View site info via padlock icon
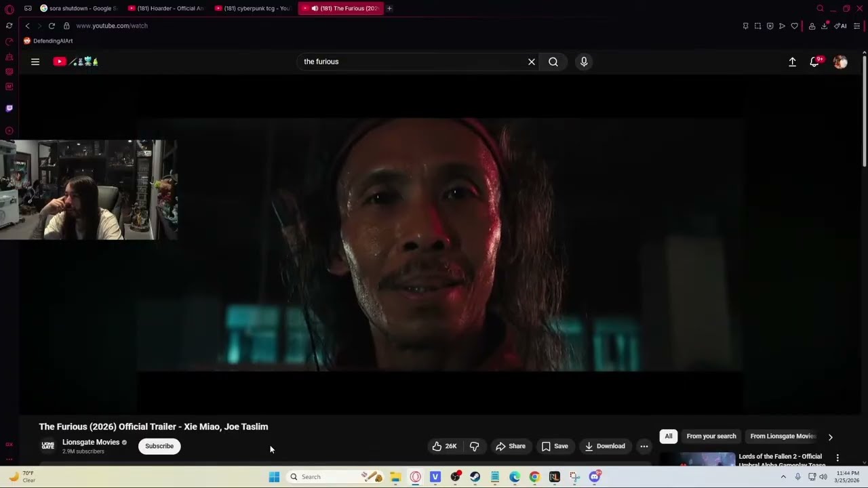Viewport: 868px width, 488px height. pos(66,26)
